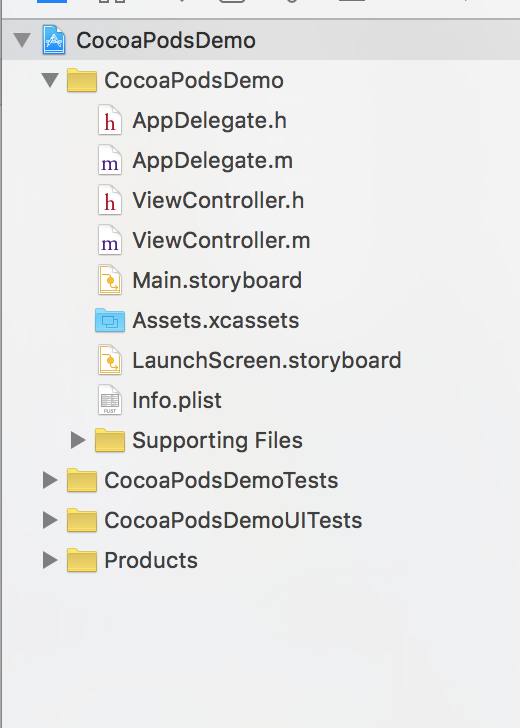The image size is (520, 728).
Task: Click the LaunchScreen.storyboard file icon
Action: (x=110, y=360)
